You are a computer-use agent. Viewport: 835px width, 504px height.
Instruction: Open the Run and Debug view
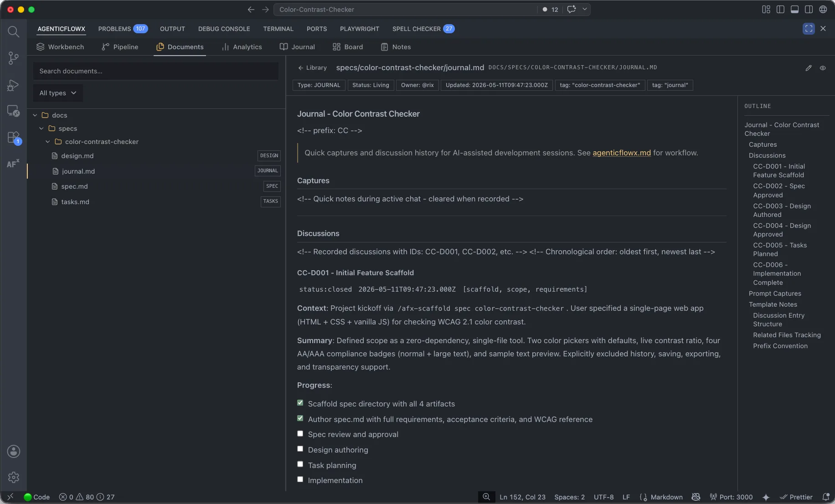pos(13,85)
